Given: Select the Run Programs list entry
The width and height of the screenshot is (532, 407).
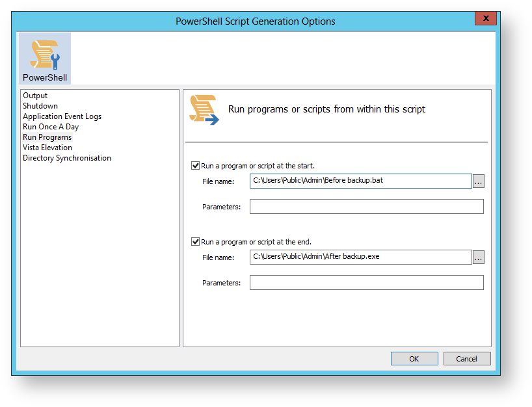Looking at the screenshot, I should coord(47,137).
